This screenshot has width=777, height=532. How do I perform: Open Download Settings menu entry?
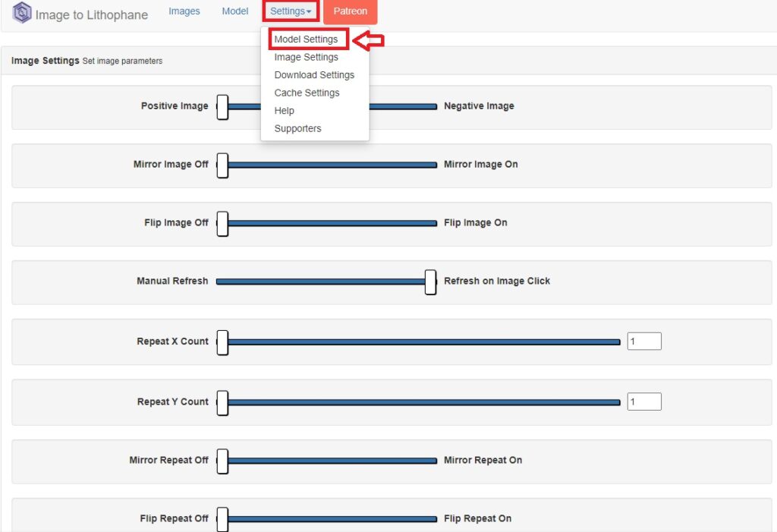pyautogui.click(x=314, y=75)
